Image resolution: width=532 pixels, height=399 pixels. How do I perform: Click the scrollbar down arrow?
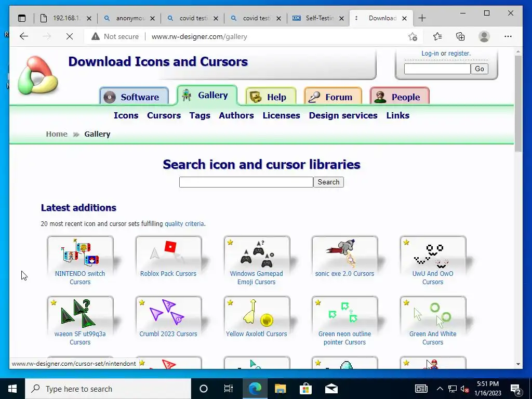click(x=518, y=364)
